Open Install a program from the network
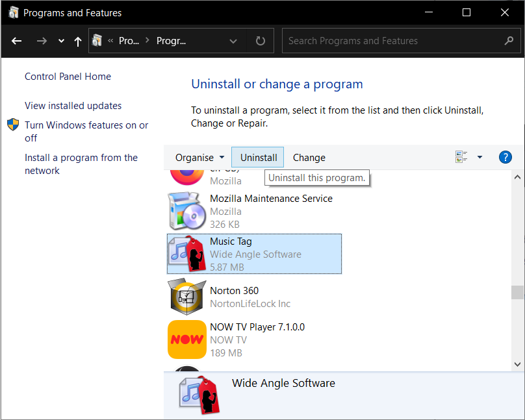This screenshot has width=525, height=420. click(81, 164)
